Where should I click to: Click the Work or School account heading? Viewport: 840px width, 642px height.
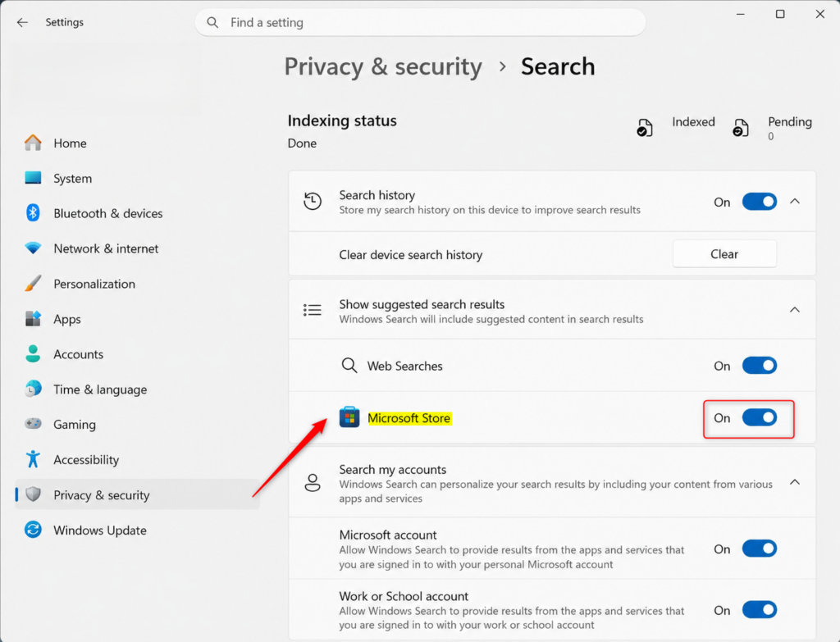[404, 596]
